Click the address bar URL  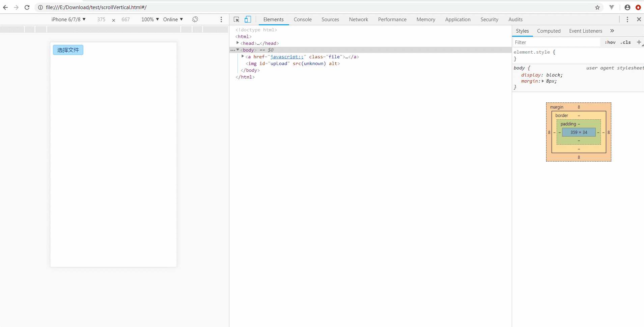(96, 7)
